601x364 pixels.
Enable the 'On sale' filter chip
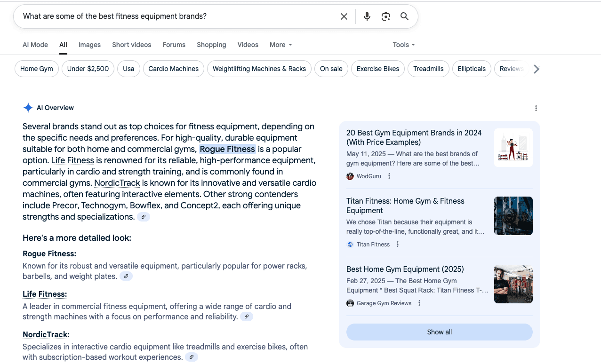pyautogui.click(x=331, y=69)
